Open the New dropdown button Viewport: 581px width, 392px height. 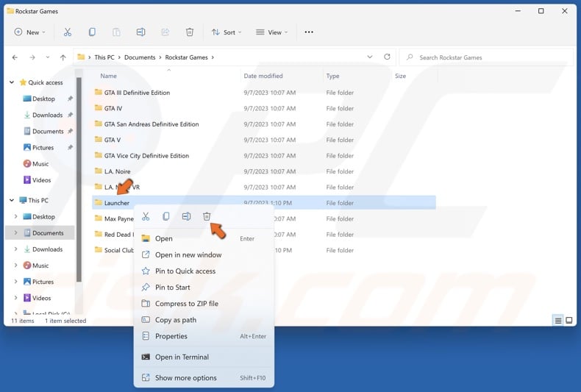[29, 32]
